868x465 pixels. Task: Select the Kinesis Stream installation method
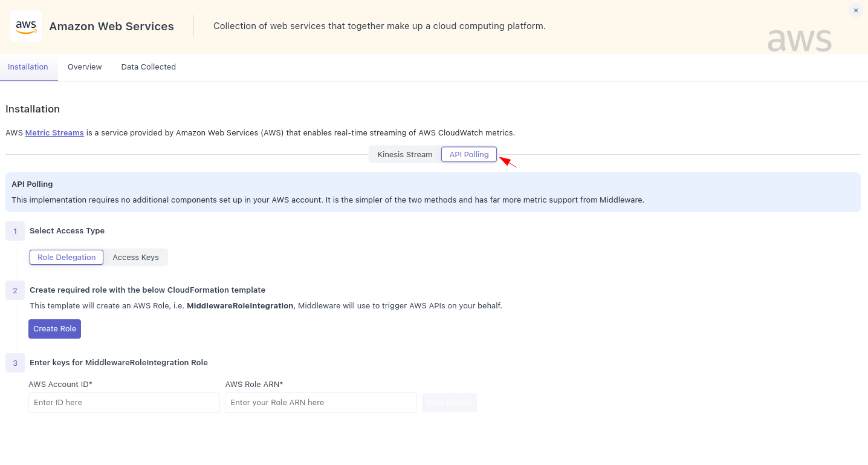404,154
